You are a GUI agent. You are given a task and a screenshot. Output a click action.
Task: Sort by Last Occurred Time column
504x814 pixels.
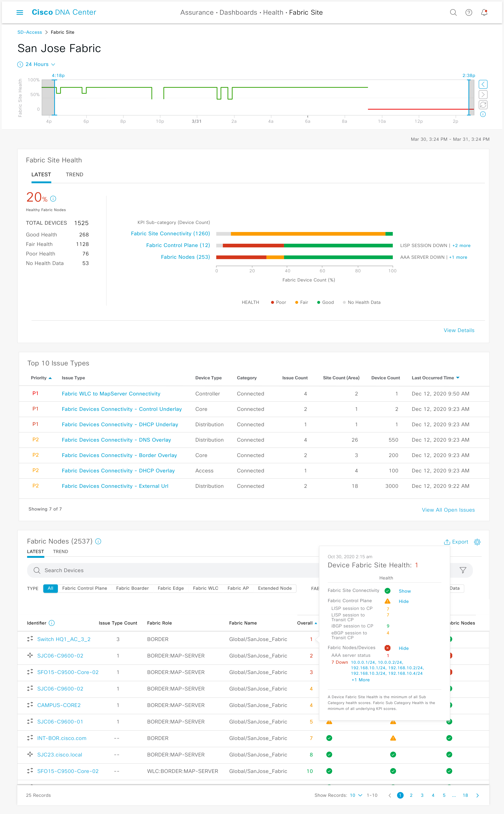[435, 378]
